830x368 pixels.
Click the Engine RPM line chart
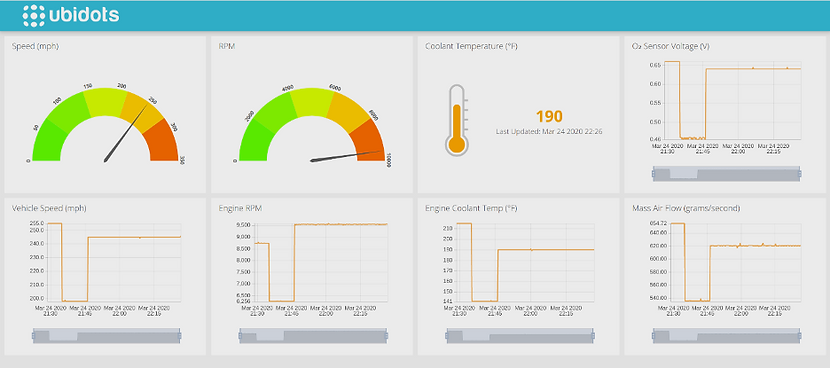click(x=321, y=262)
